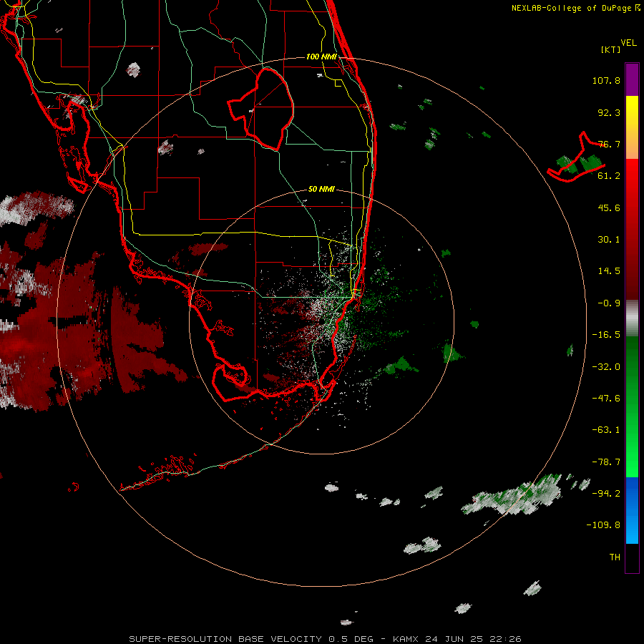The image size is (644, 644).
Task: Click the -63.1 velocity scale value
Action: 606,430
